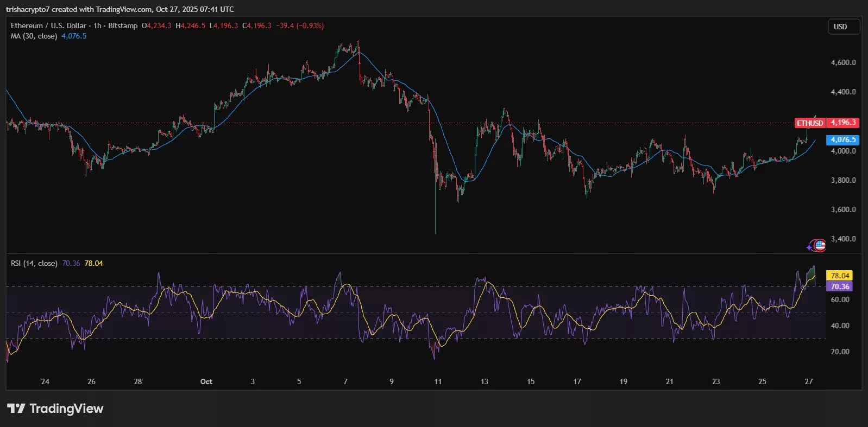Viewport: 868px width, 427px height.
Task: Click the purple 70.36 RSI value tag
Action: [839, 286]
